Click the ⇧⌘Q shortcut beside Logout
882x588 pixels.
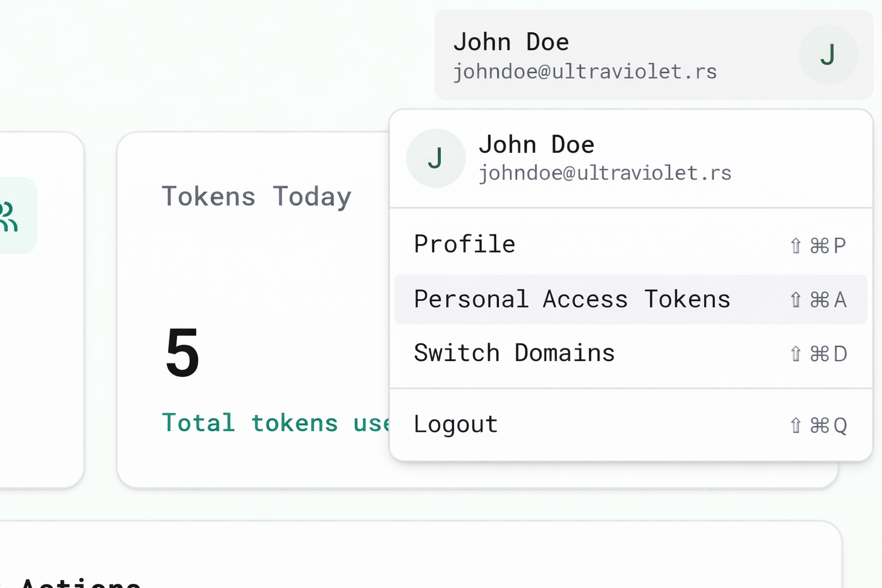(818, 425)
